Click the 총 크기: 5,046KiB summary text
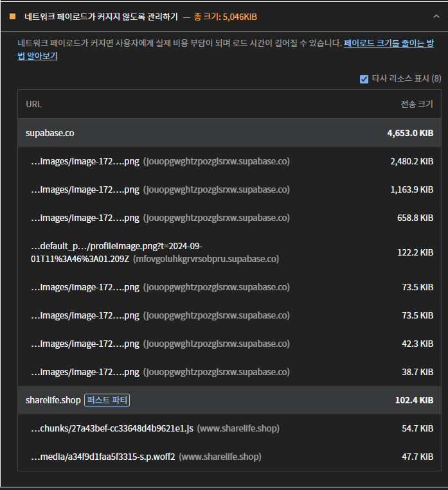Image resolution: width=448 pixels, height=490 pixels. [x=226, y=17]
